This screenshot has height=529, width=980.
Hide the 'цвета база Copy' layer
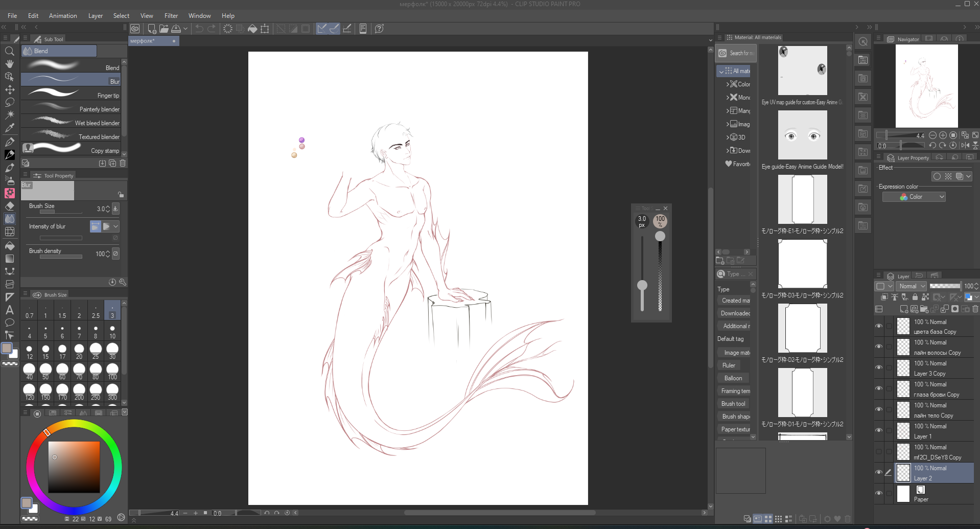pyautogui.click(x=879, y=326)
